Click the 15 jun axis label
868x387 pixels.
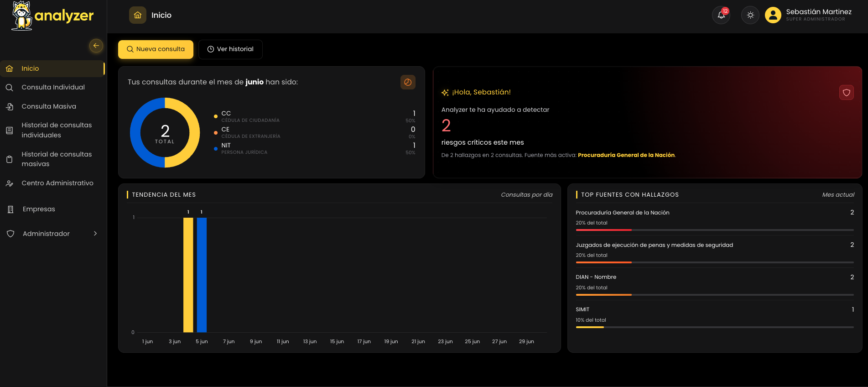click(x=337, y=341)
